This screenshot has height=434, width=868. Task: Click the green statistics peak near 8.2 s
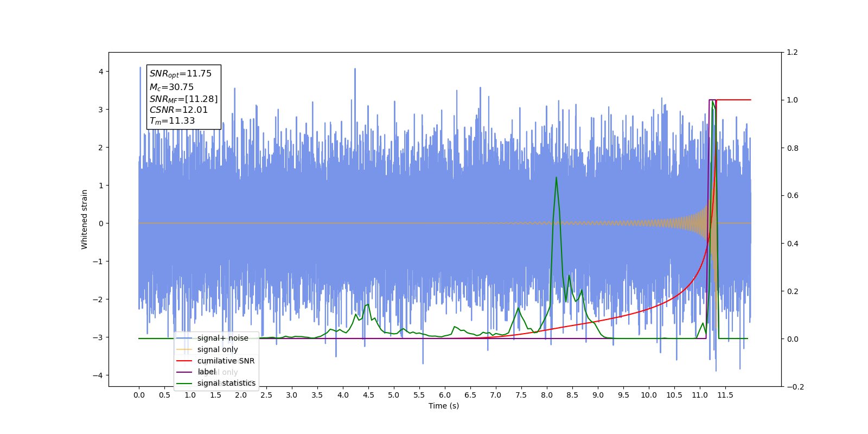[x=556, y=178]
